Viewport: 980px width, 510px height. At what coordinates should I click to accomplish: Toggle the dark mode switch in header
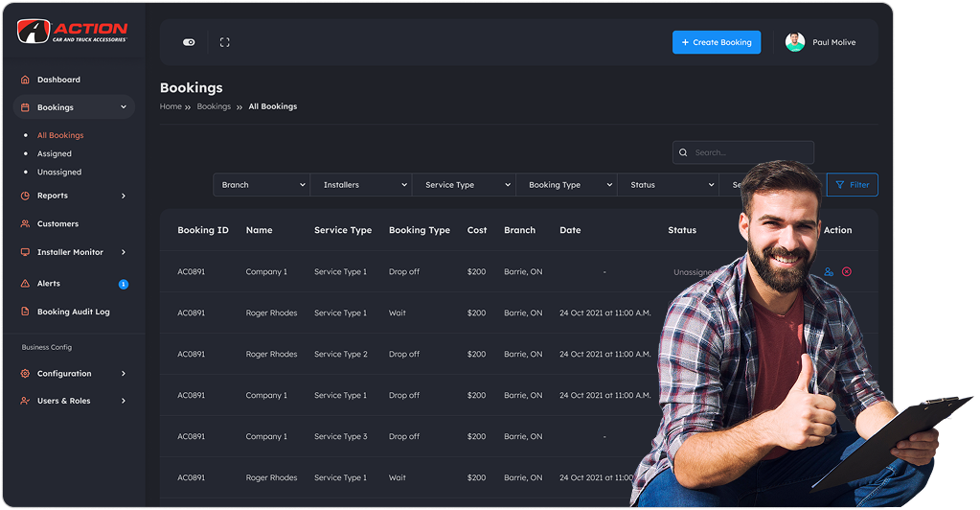189,42
